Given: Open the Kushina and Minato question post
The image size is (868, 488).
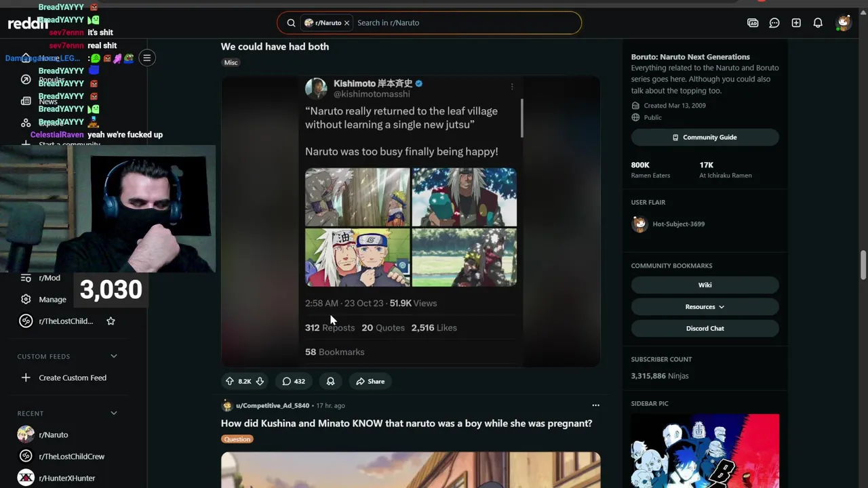Looking at the screenshot, I should 406,423.
